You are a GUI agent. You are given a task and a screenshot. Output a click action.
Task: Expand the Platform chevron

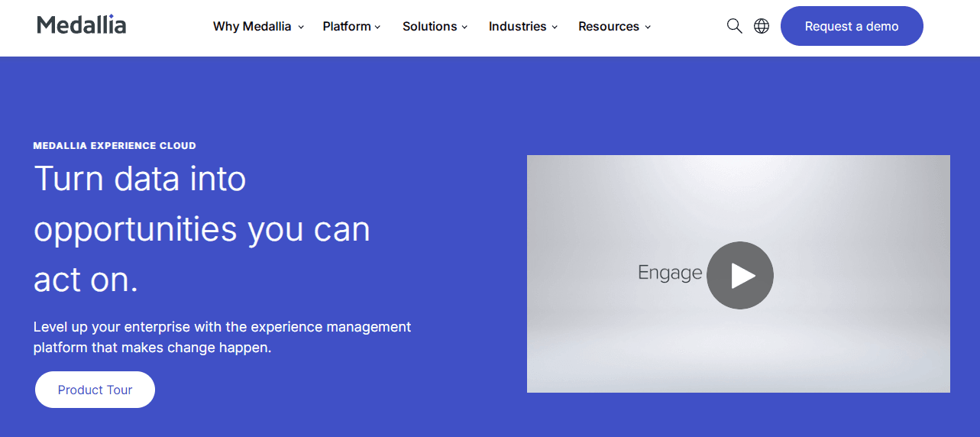click(x=377, y=27)
